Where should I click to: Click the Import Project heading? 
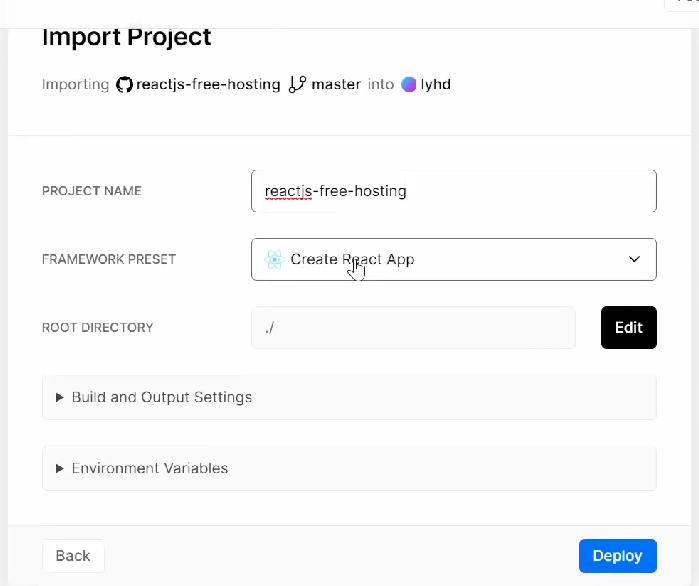(x=127, y=37)
